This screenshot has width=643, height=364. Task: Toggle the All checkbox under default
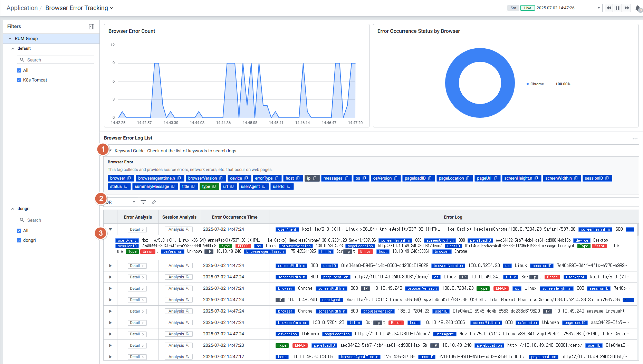19,70
